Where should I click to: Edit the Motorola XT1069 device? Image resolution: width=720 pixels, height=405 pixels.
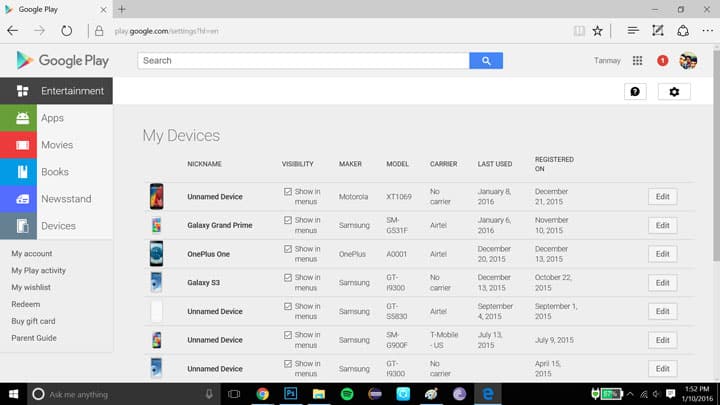click(662, 197)
